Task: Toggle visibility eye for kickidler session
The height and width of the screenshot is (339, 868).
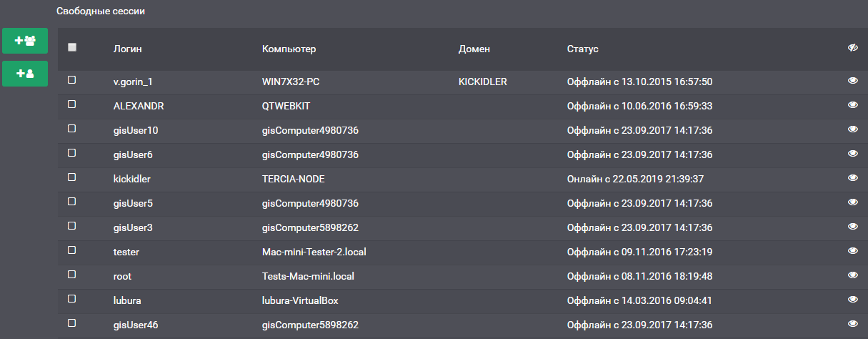Action: [852, 178]
